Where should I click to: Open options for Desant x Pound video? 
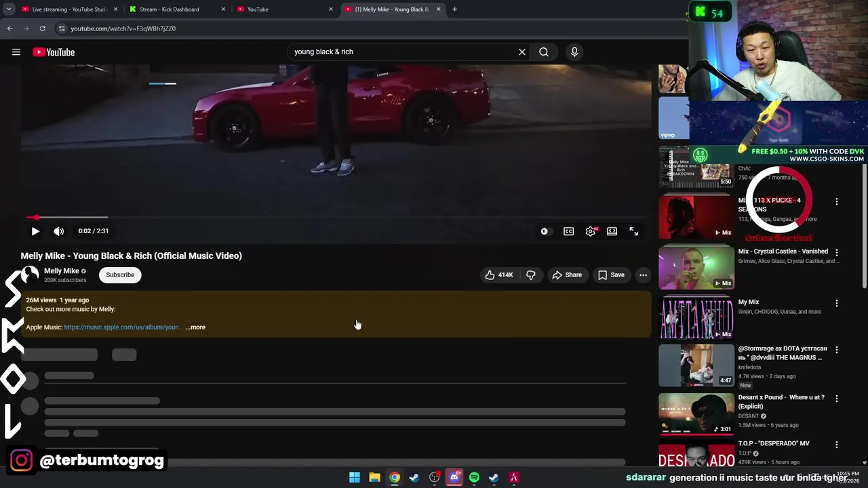[836, 399]
